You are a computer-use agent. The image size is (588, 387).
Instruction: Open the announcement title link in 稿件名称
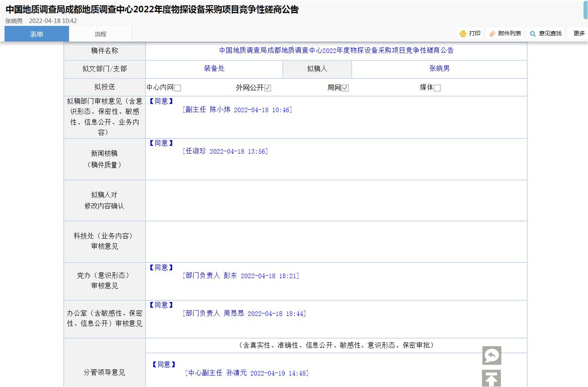336,51
